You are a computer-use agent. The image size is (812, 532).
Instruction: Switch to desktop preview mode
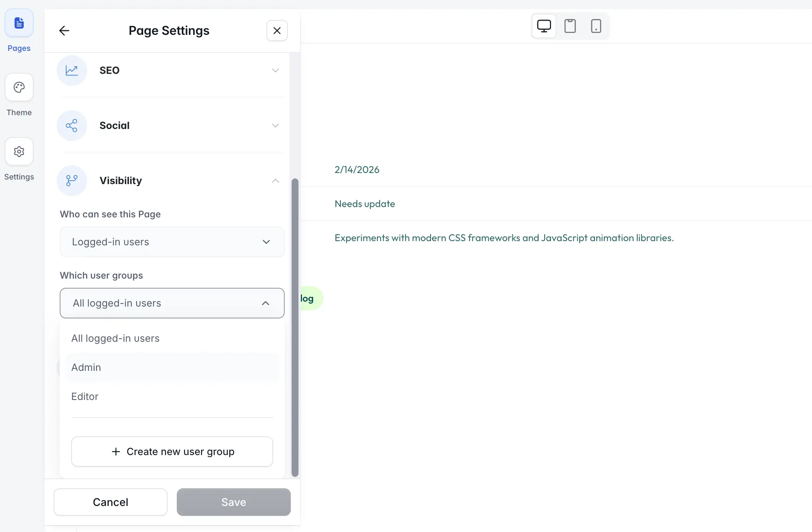tap(544, 26)
